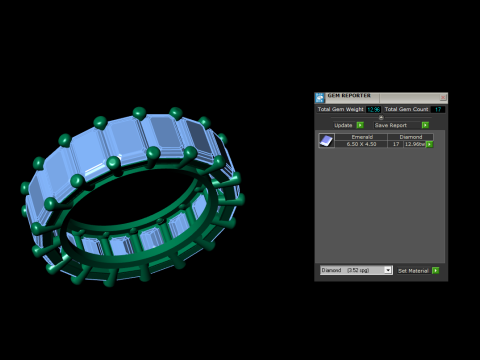The image size is (480, 360).
Task: Click the green arrow next to Set Material
Action: [435, 270]
